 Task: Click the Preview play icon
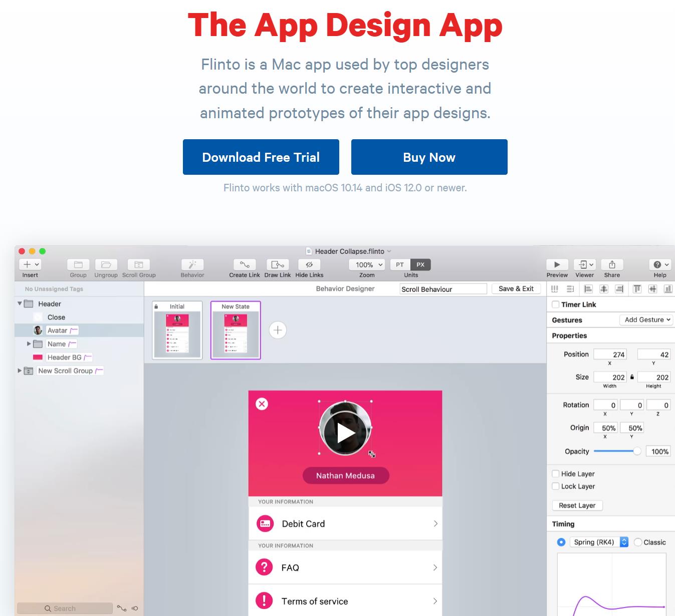[557, 264]
